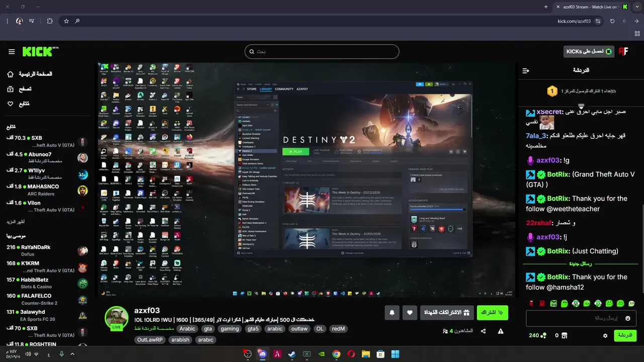Screen dimensions: 644x362
Task: Open the Kick hamburger menu
Action: point(12,52)
